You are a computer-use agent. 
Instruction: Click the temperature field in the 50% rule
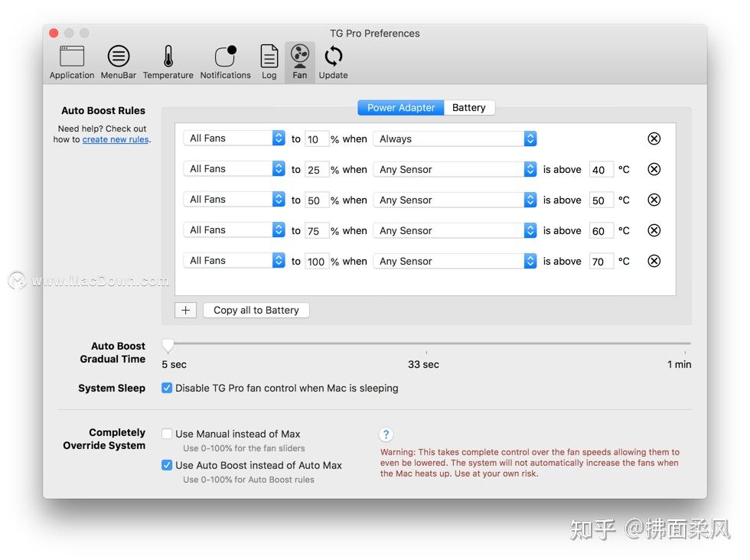point(602,200)
